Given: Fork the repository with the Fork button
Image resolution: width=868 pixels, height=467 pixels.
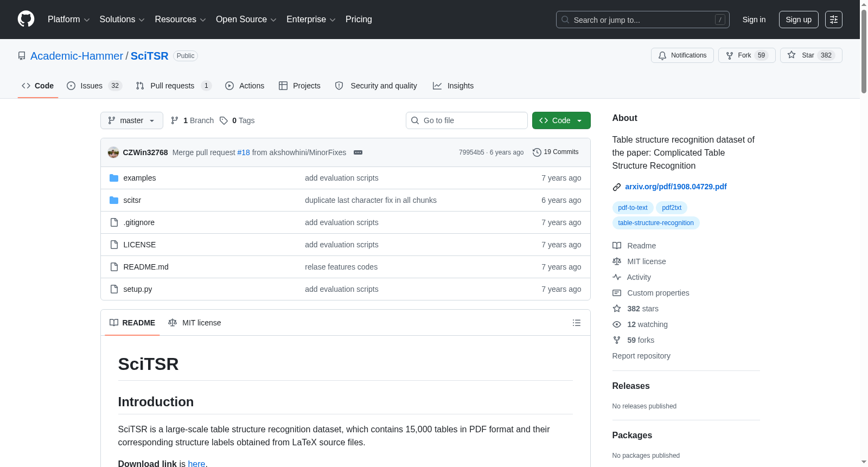Looking at the screenshot, I should [747, 55].
